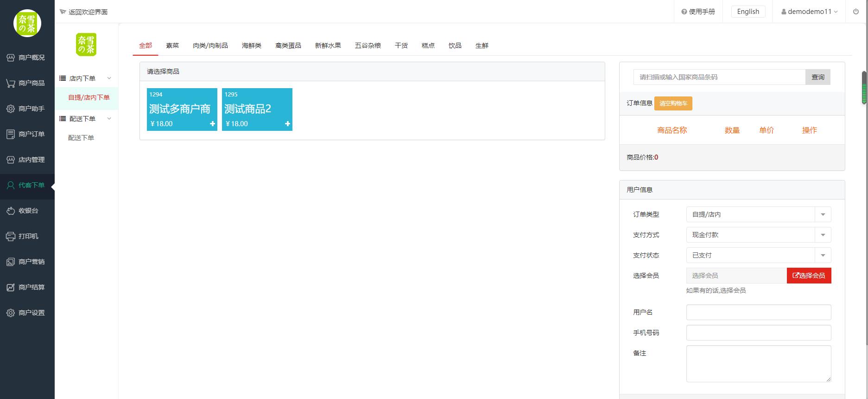Screen dimensions: 868x399
Task: Click the 单价 column header
Action: (767, 130)
